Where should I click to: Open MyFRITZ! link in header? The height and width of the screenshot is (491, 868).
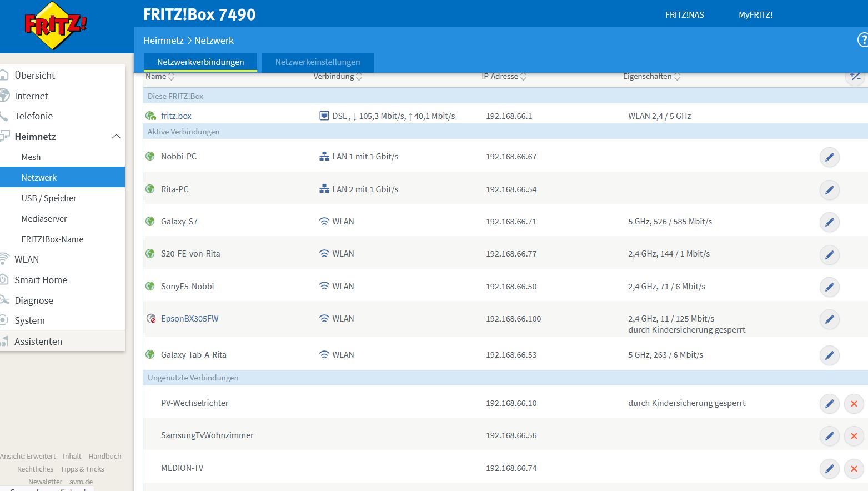tap(755, 14)
